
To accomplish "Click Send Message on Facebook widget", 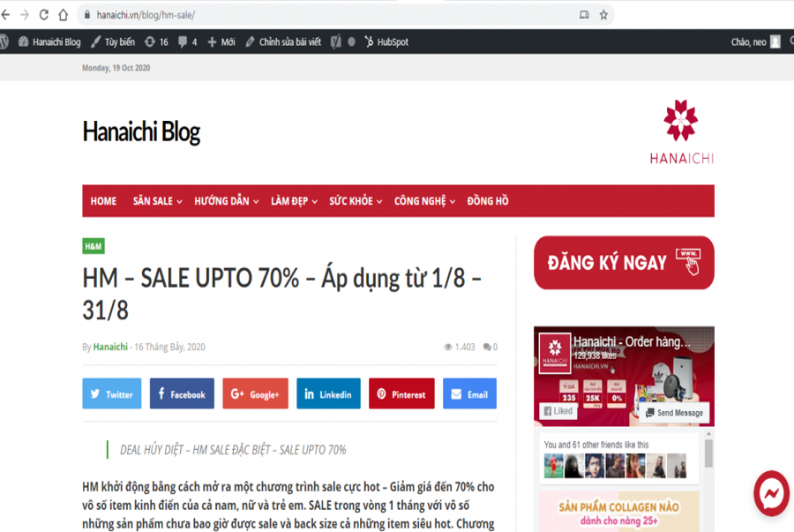I will tap(674, 413).
